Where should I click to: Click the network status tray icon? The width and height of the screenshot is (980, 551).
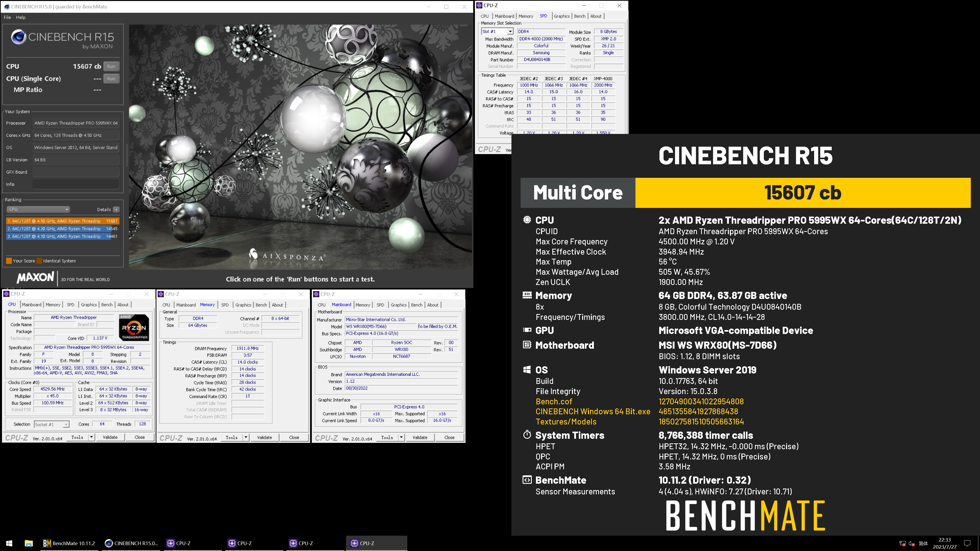coord(902,543)
